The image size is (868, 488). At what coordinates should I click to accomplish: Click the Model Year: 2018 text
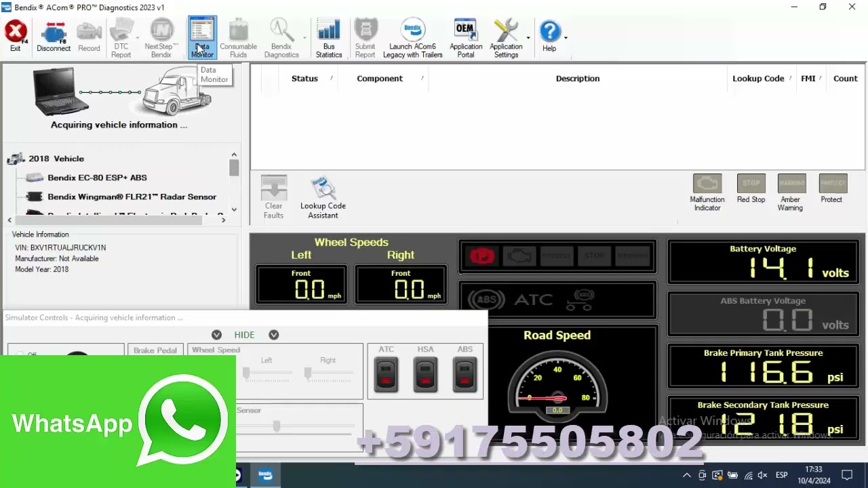coord(42,270)
